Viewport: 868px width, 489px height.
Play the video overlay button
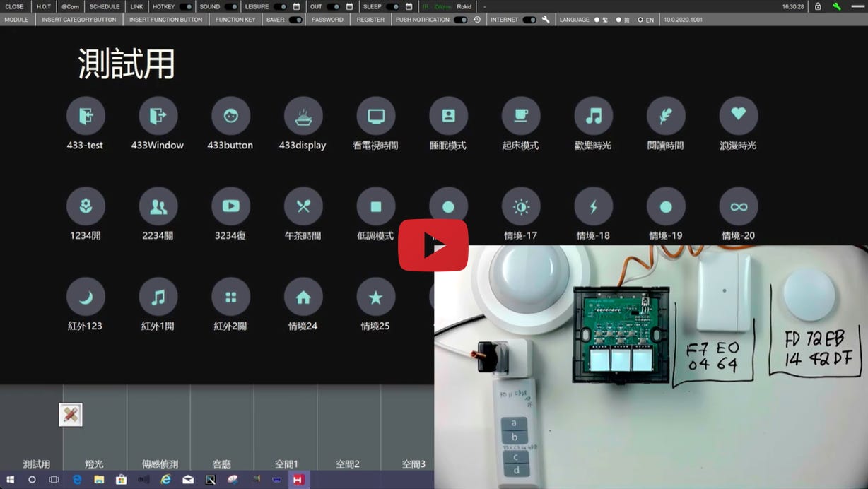pos(433,245)
